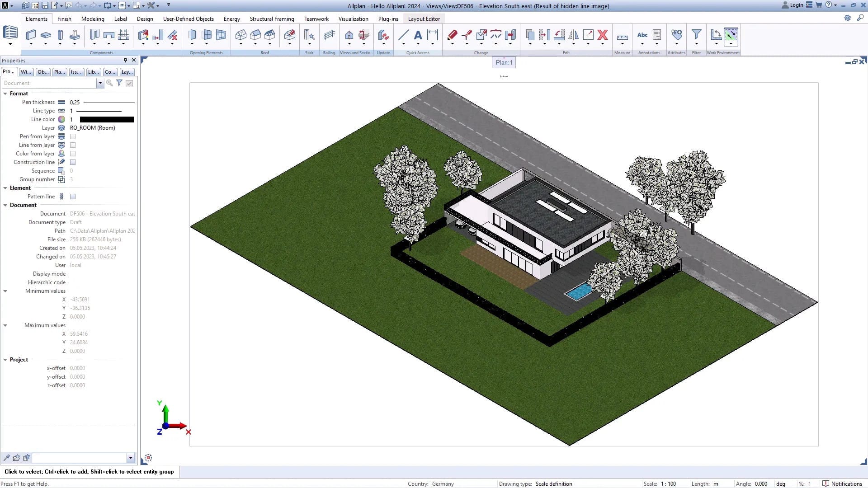Select the Line tool in Quick Access

tap(403, 35)
